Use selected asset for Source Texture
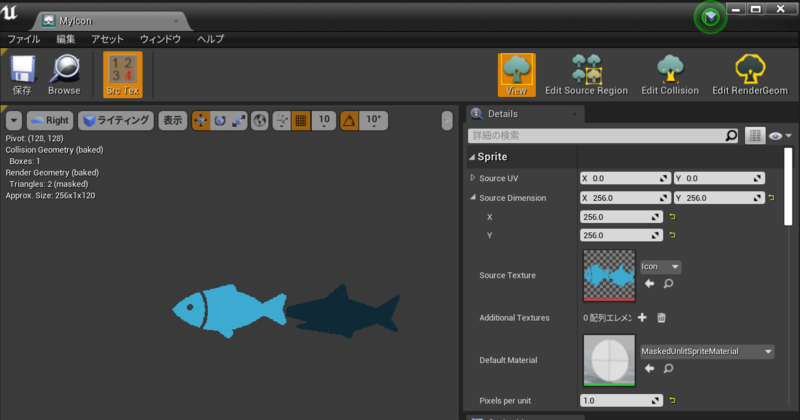Viewport: 800px width, 420px height. click(x=649, y=284)
